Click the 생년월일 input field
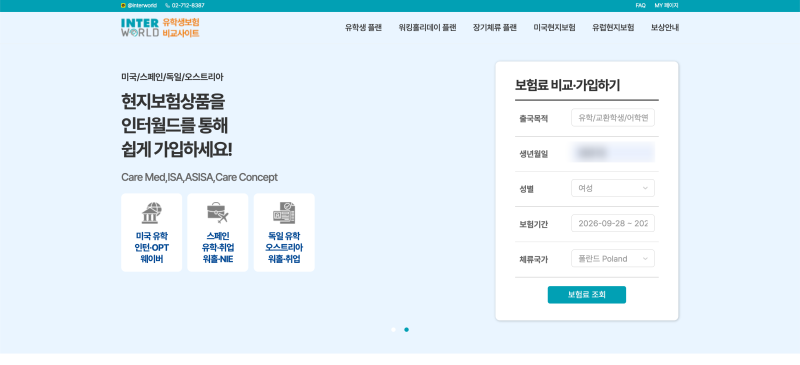800x365 pixels. (613, 153)
